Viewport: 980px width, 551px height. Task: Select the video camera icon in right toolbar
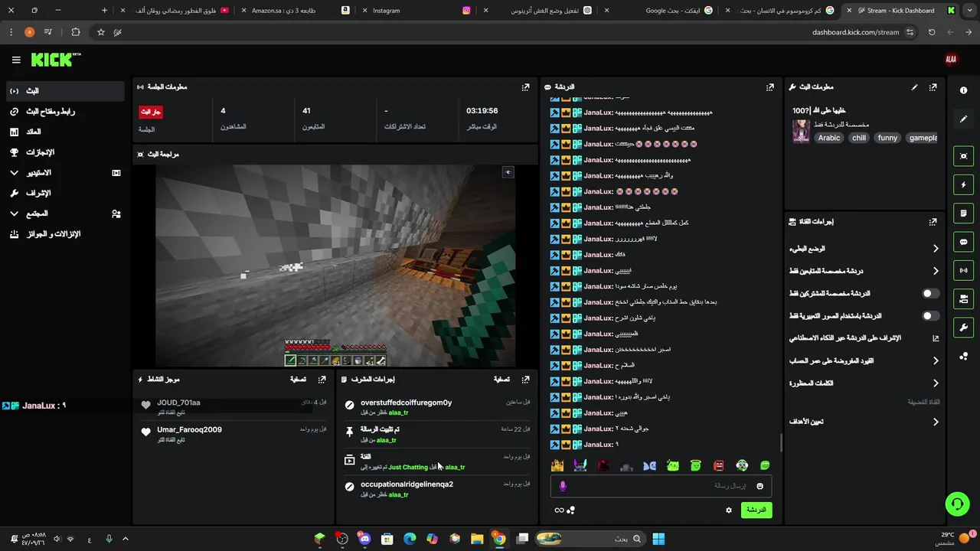coord(963,298)
